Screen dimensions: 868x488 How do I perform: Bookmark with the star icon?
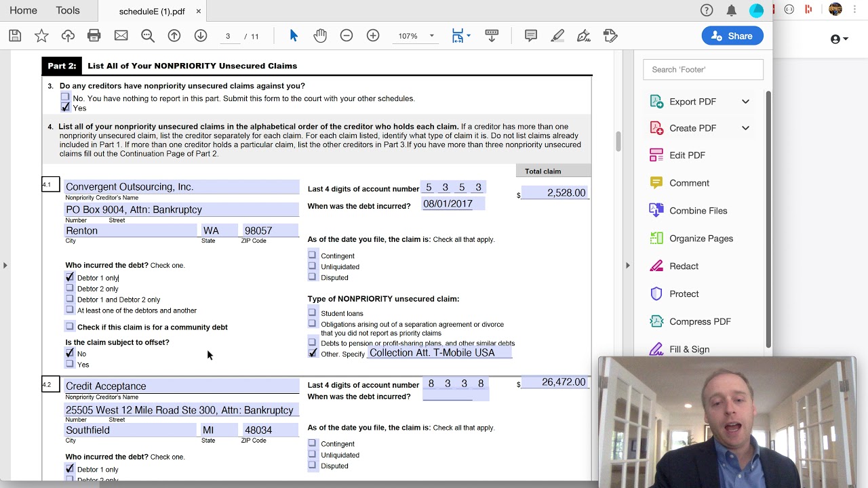coord(41,36)
